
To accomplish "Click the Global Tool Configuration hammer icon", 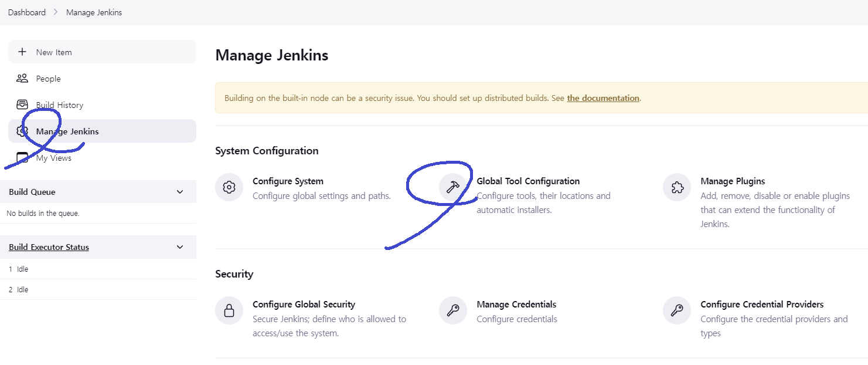I will (453, 187).
